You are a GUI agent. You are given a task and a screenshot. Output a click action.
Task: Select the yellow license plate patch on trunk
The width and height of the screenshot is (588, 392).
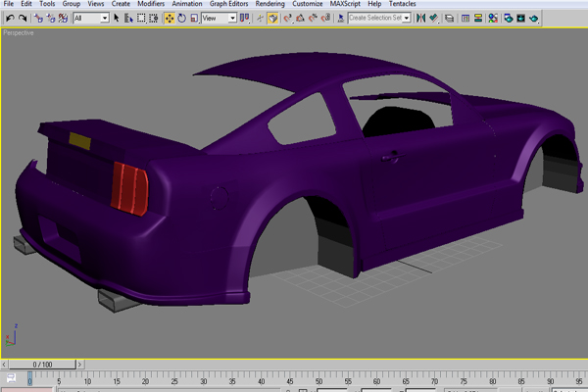pyautogui.click(x=80, y=141)
